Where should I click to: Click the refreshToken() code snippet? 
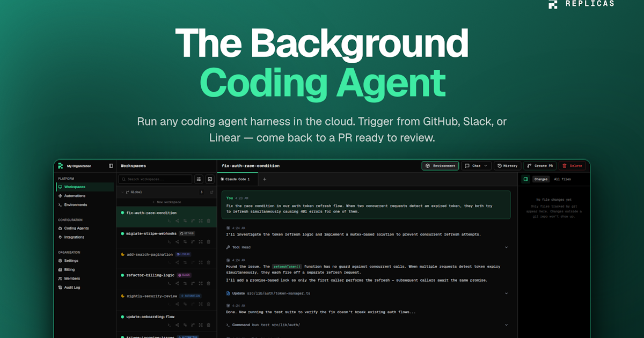tap(287, 267)
